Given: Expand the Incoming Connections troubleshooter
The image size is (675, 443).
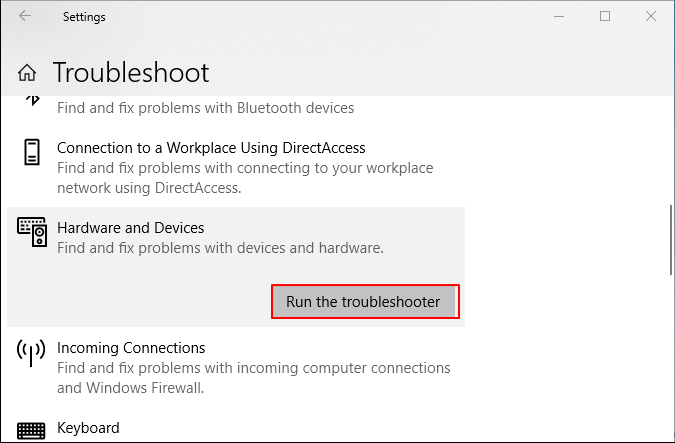Looking at the screenshot, I should pyautogui.click(x=131, y=348).
